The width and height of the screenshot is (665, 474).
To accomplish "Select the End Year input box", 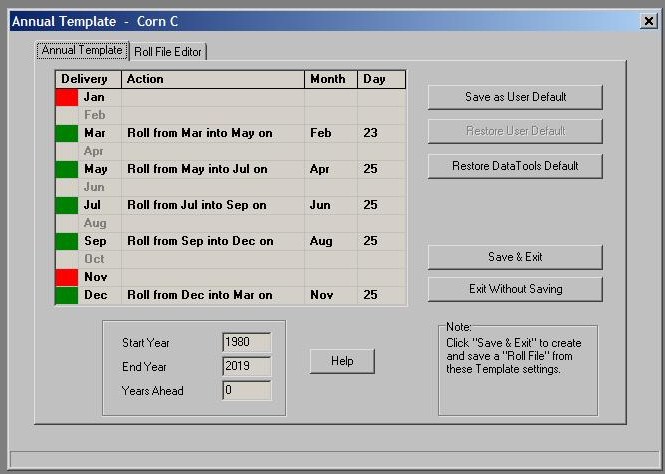I will click(x=246, y=366).
